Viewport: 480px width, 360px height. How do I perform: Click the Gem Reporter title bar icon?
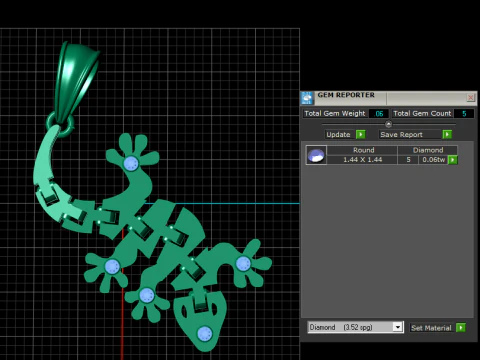coord(307,98)
